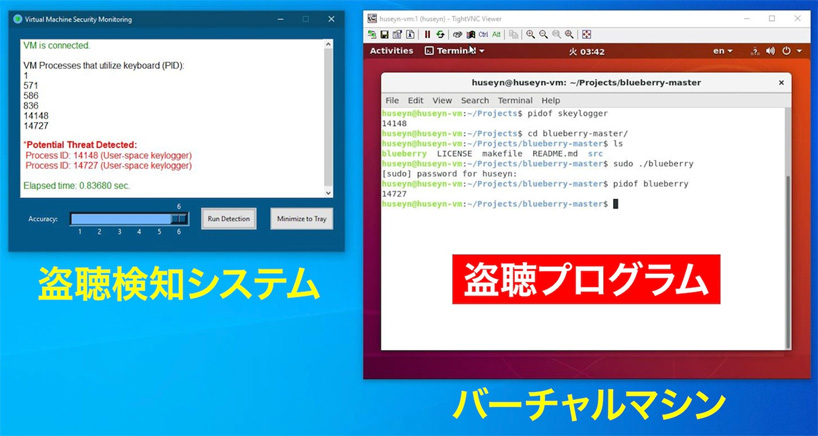
Task: Toggle the Alt key in TightVNC toolbar
Action: coord(496,34)
